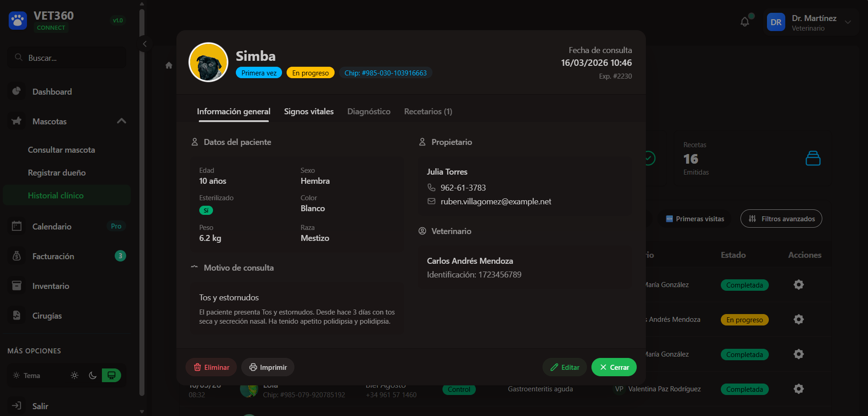Open the Inventario section icon
The width and height of the screenshot is (868, 416).
coord(17,286)
